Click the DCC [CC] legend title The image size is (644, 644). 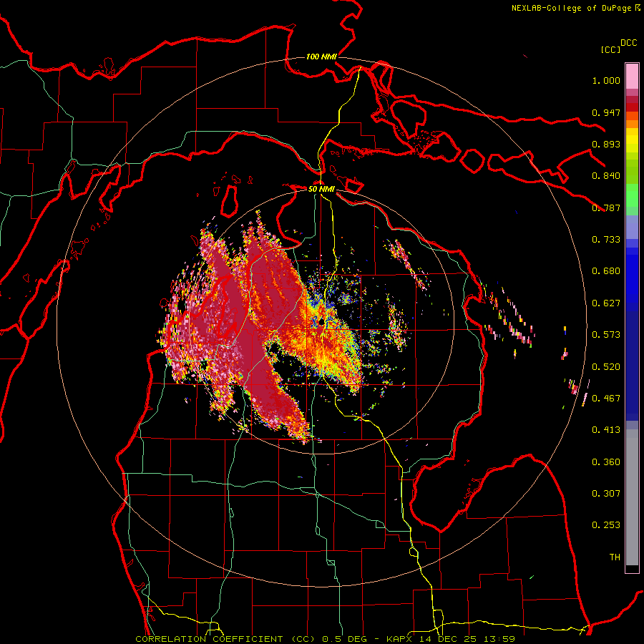tap(619, 46)
